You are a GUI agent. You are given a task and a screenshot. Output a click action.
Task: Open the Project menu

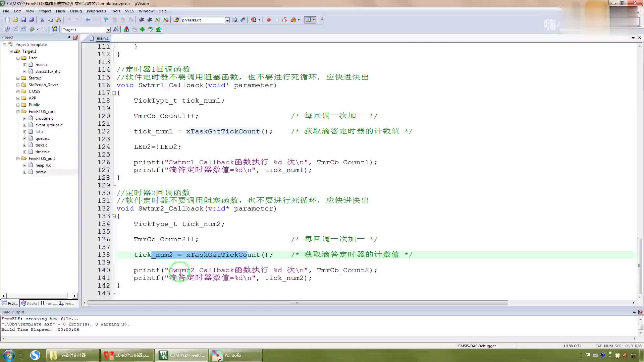point(45,11)
